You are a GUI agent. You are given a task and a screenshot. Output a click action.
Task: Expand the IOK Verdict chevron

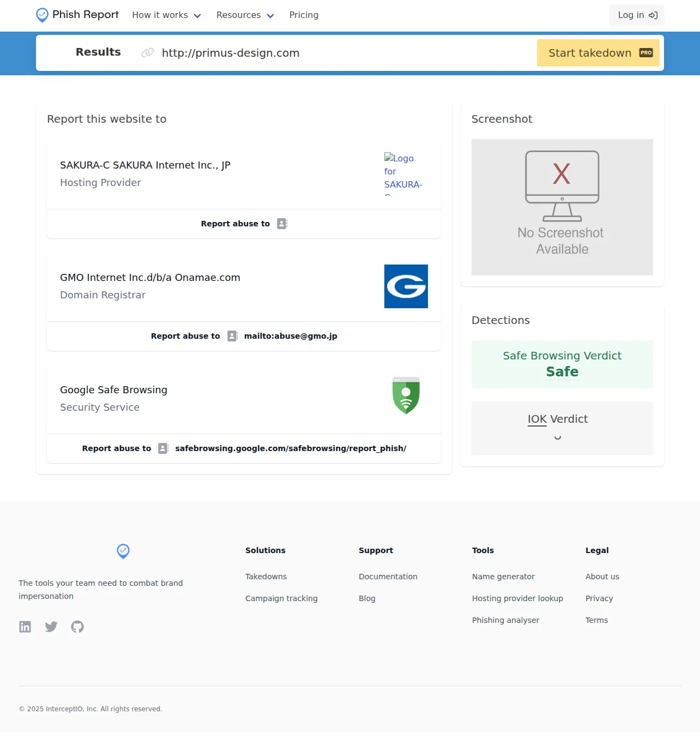click(x=558, y=437)
